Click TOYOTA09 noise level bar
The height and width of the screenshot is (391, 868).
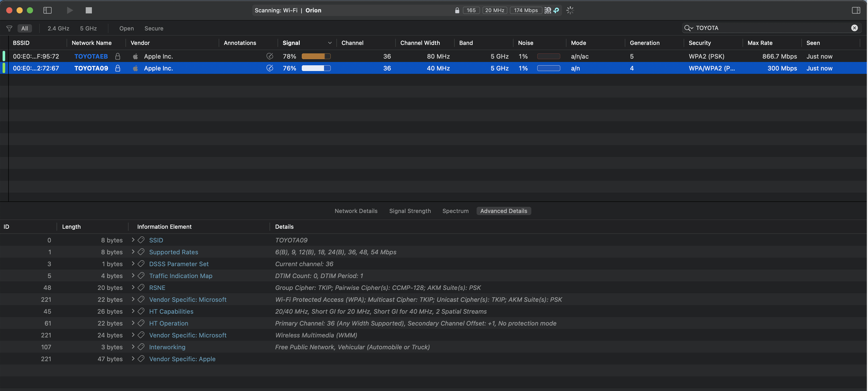[549, 68]
